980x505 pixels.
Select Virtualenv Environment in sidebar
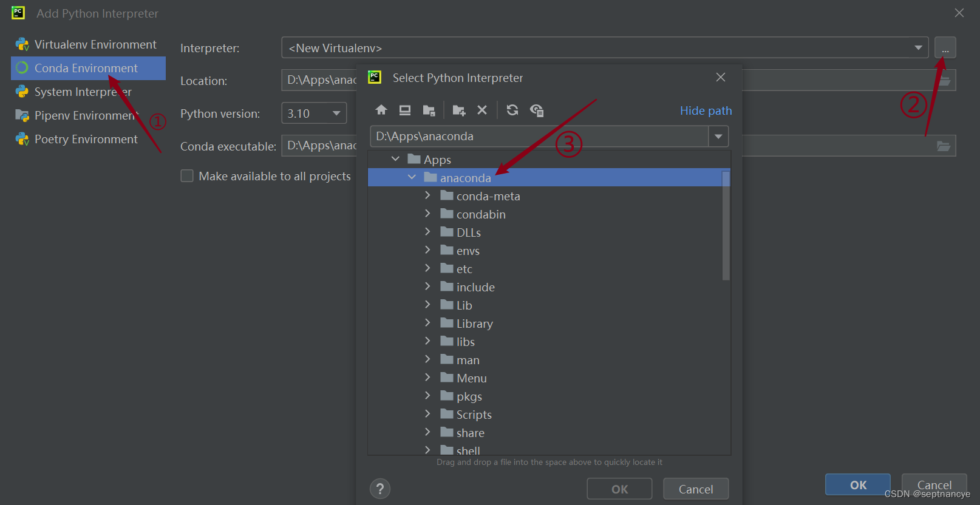[x=88, y=44]
